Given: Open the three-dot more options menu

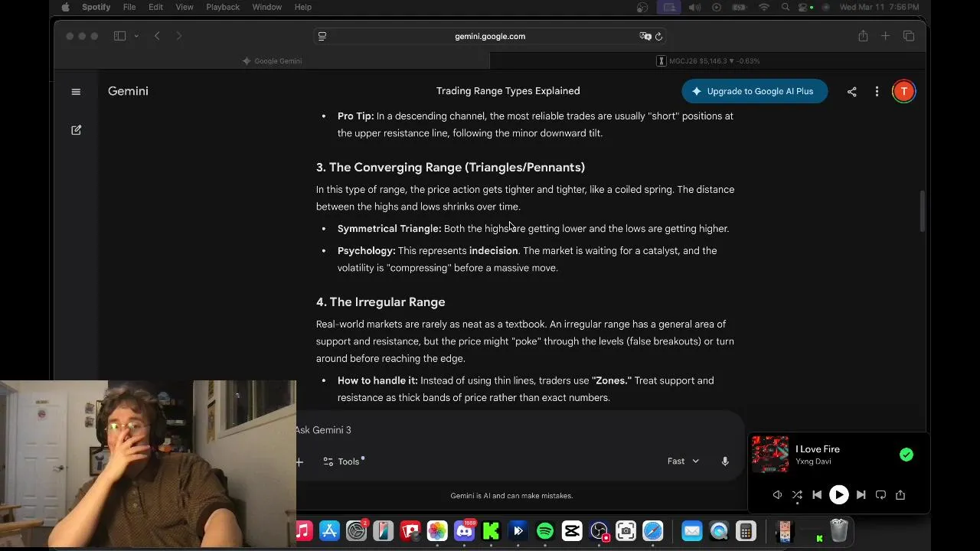Looking at the screenshot, I should 877,92.
